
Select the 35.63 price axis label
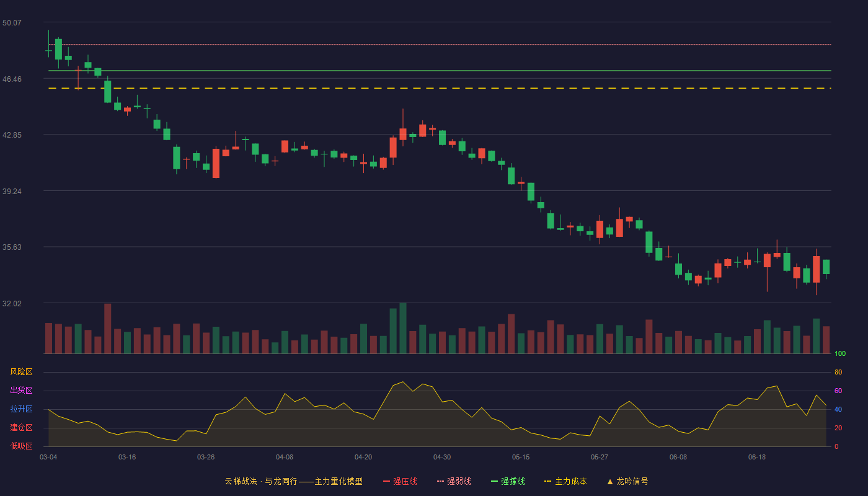tap(12, 247)
